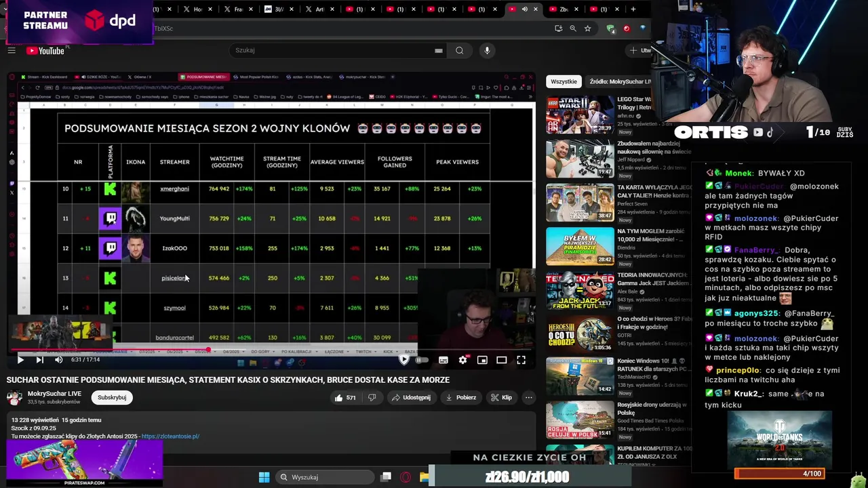Open the MokrySuchar LIVE channel name

coord(54,394)
